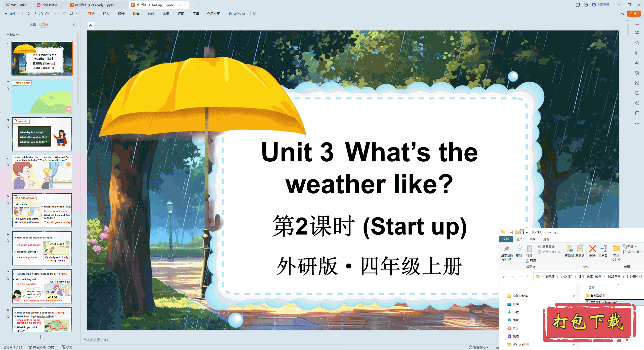The height and width of the screenshot is (350, 644).
Task: Click the WPS AI ribbon button
Action: (x=237, y=14)
